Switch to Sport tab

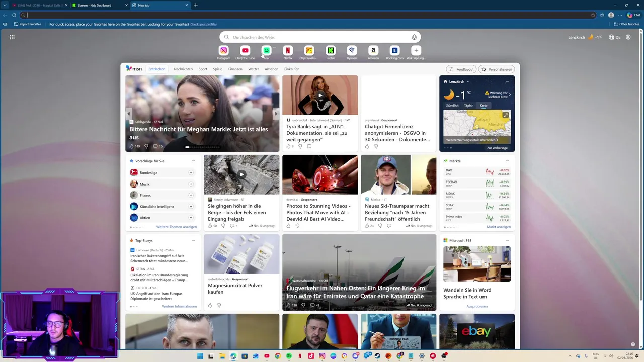(203, 69)
